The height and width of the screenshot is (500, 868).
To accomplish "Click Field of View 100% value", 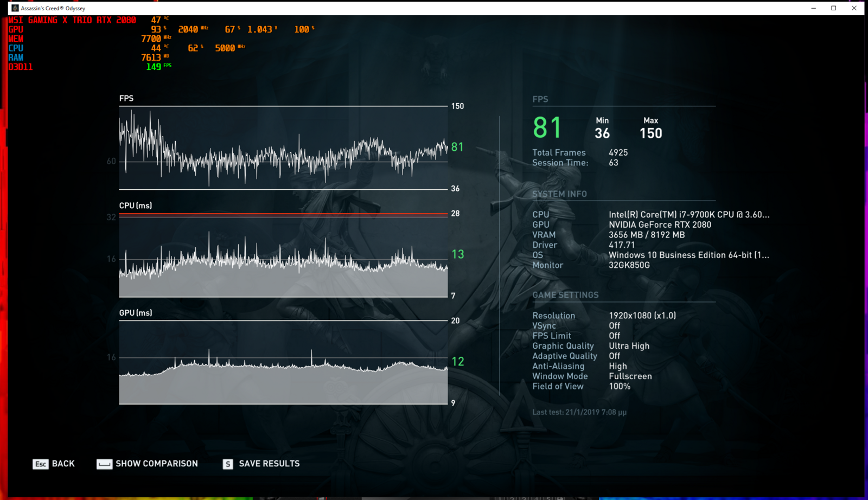I will tap(620, 387).
